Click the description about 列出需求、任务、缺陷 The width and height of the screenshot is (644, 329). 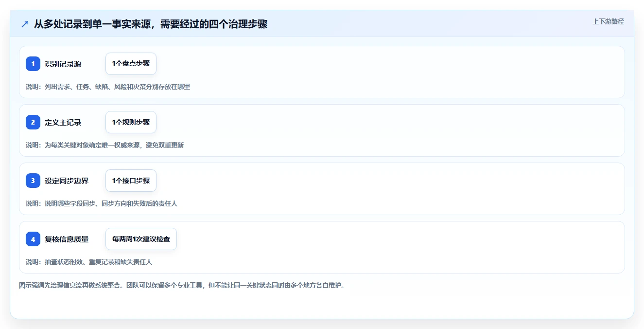[x=108, y=87]
